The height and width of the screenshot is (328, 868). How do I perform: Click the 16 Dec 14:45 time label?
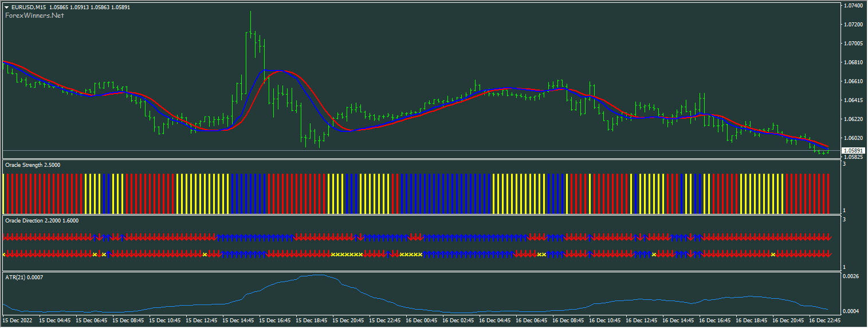click(x=679, y=320)
